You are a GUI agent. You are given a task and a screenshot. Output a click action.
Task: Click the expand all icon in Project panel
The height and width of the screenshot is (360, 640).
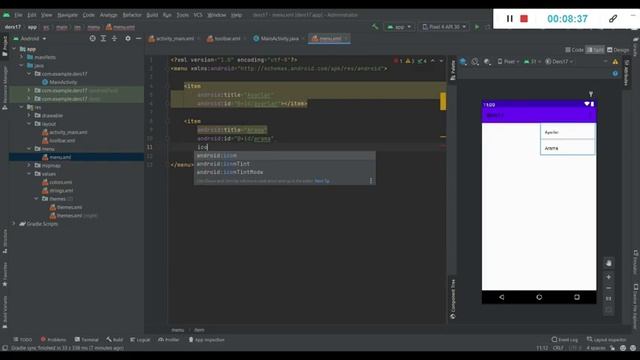[x=103, y=38]
